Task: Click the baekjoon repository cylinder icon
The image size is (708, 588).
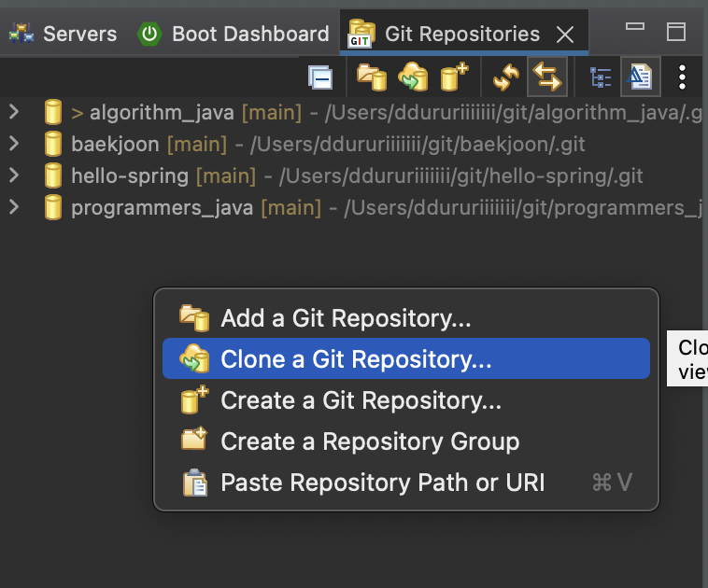Action: 53,144
